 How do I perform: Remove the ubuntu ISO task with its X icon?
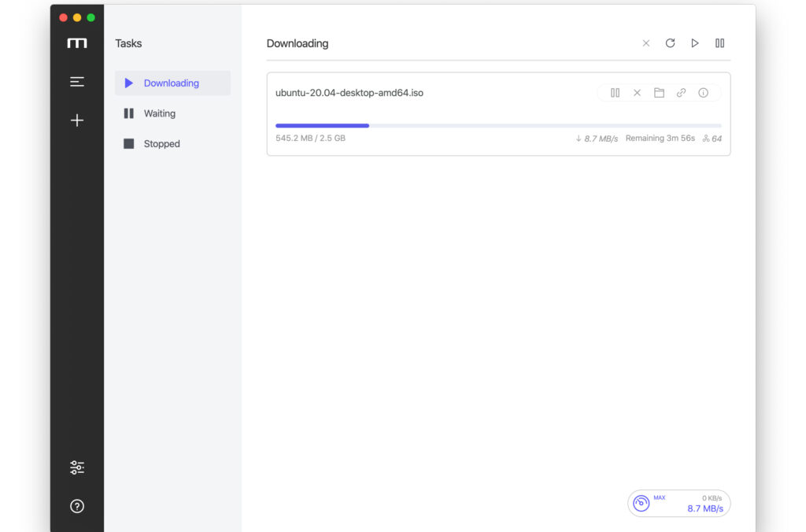point(637,92)
